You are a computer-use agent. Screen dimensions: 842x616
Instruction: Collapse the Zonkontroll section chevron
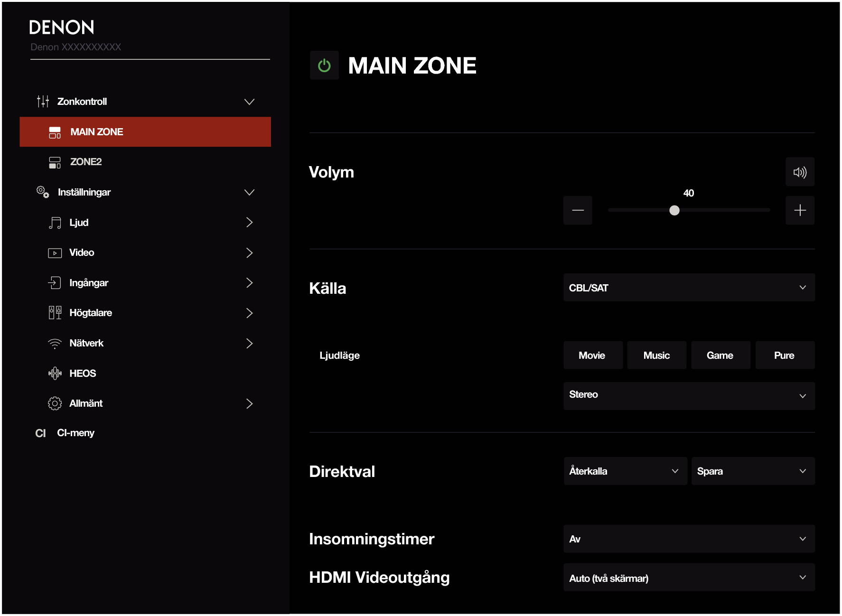(x=249, y=102)
